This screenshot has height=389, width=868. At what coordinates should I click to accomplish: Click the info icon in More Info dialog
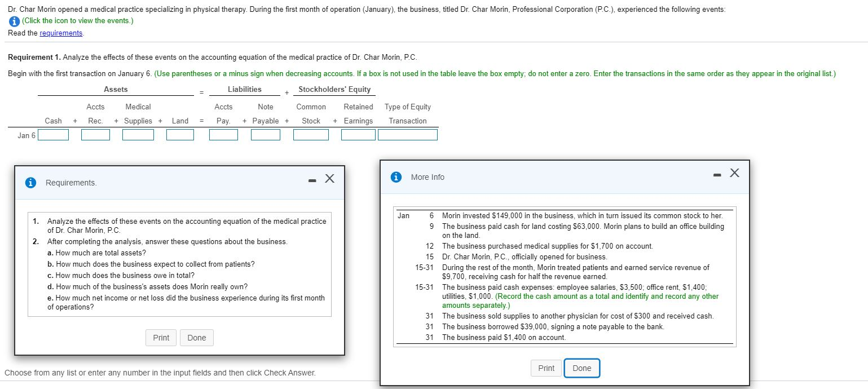[x=396, y=177]
